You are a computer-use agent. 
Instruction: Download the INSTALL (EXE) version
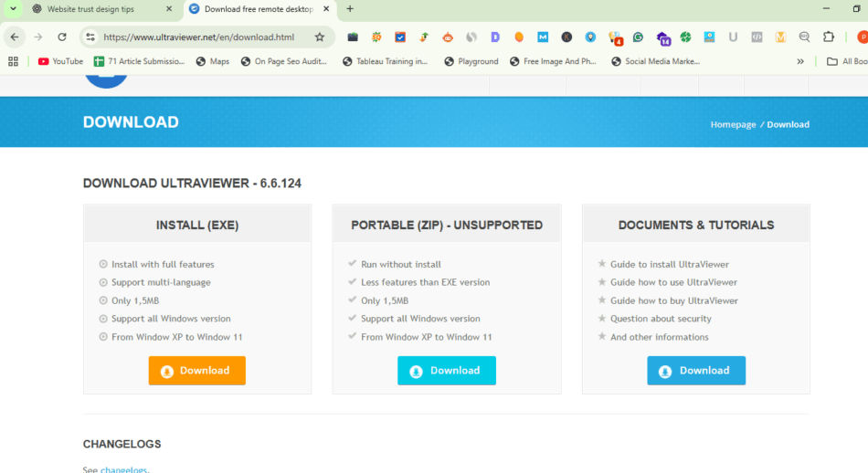click(196, 371)
